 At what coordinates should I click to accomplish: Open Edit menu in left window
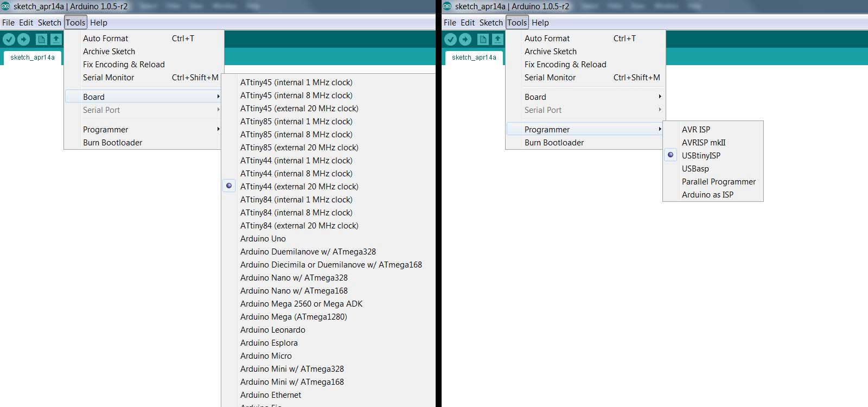(26, 23)
